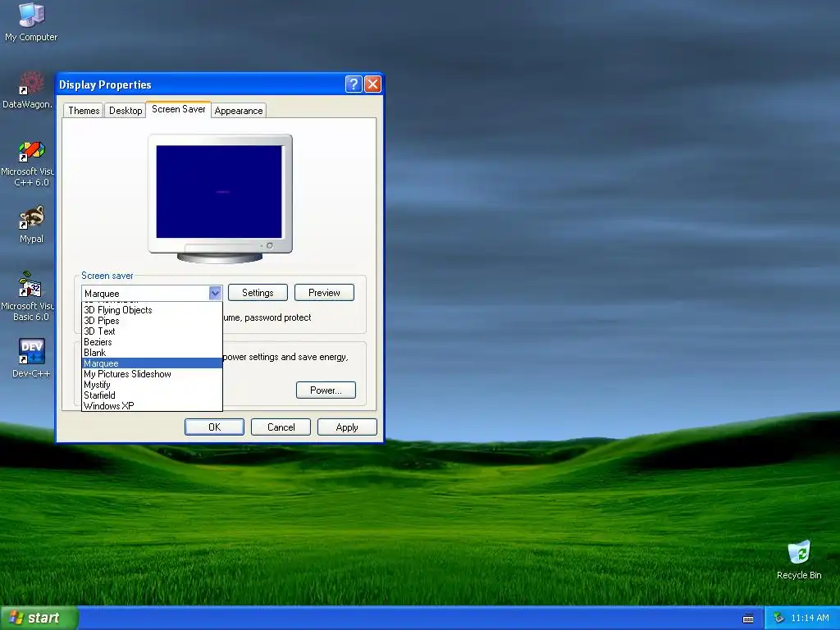Choose 3D Text screen saver
This screenshot has height=630, width=840.
coord(152,331)
